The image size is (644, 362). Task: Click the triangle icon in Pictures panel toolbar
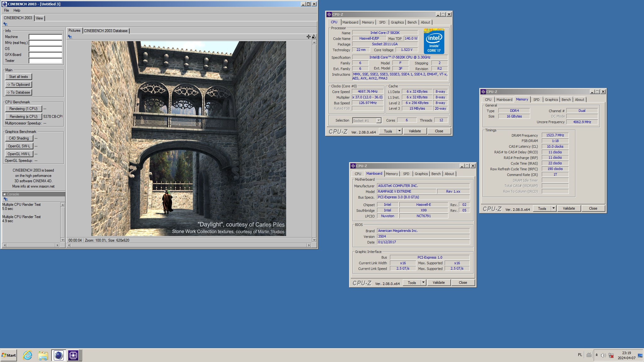tap(314, 37)
